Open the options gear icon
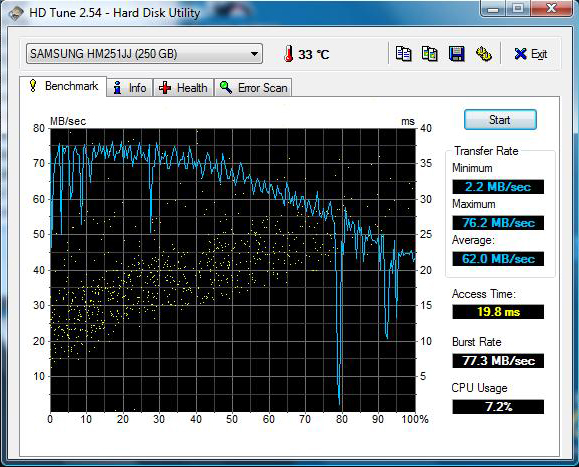The width and height of the screenshot is (579, 467). point(483,54)
